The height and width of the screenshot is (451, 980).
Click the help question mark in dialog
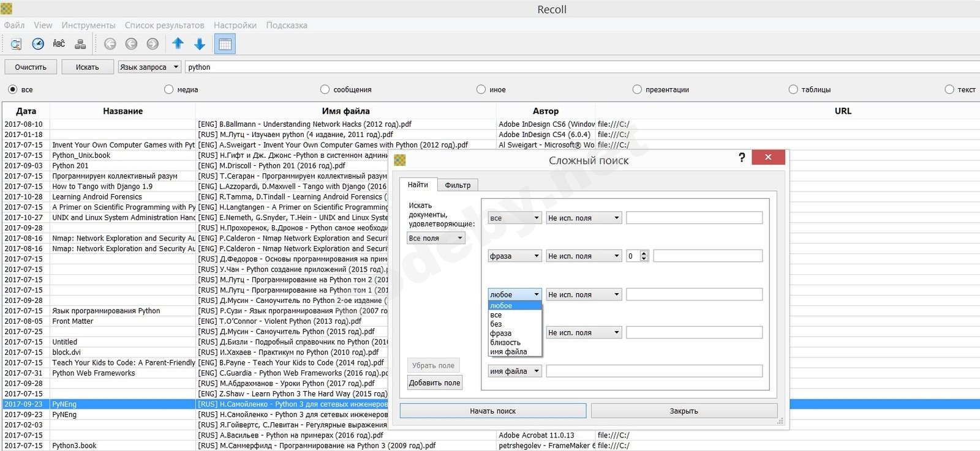(742, 158)
